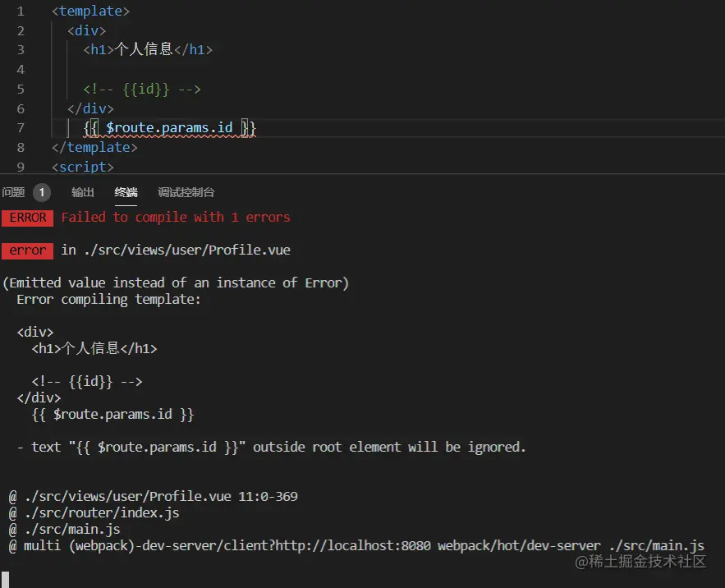
Task: Open the 调试控制台 debug console tab
Action: (186, 192)
